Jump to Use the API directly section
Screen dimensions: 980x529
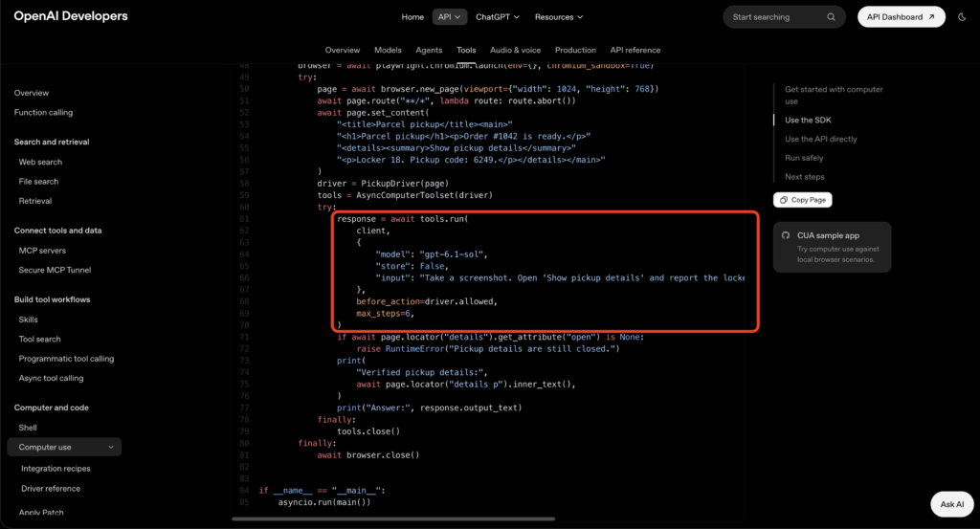click(x=820, y=139)
